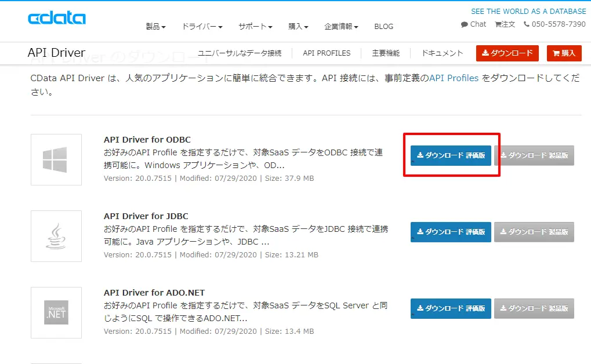
Task: Download the ODBC 評価版 trial
Action: click(451, 155)
